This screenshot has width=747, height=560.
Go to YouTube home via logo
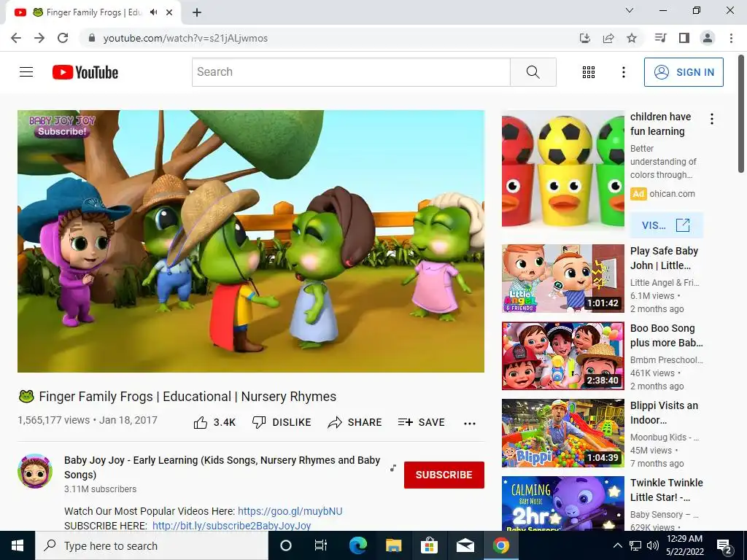85,72
